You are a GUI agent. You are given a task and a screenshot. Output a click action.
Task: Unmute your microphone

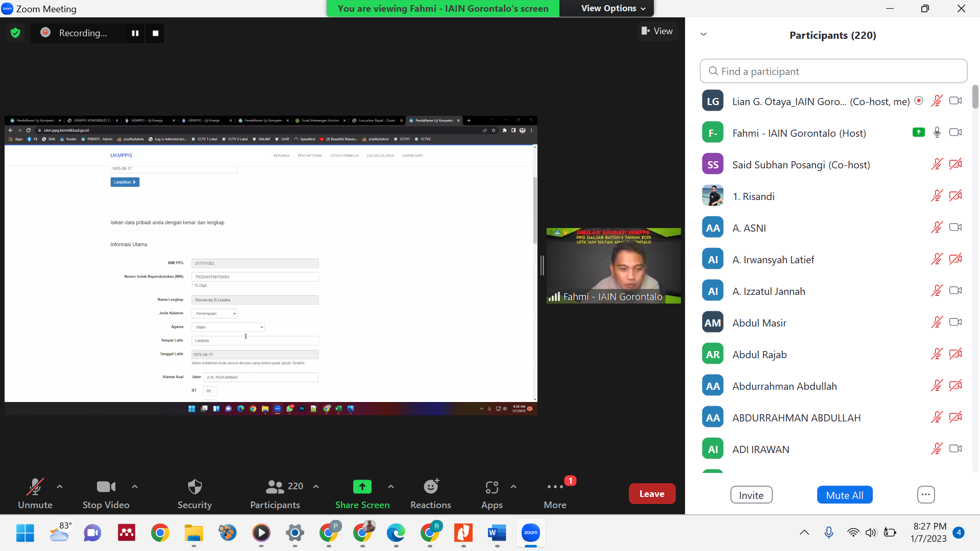coord(35,493)
